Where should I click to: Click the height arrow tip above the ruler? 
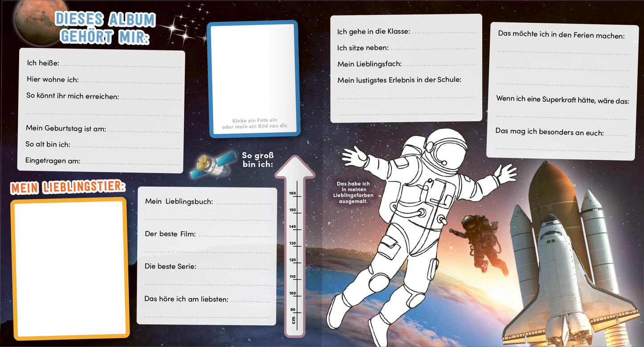point(296,167)
